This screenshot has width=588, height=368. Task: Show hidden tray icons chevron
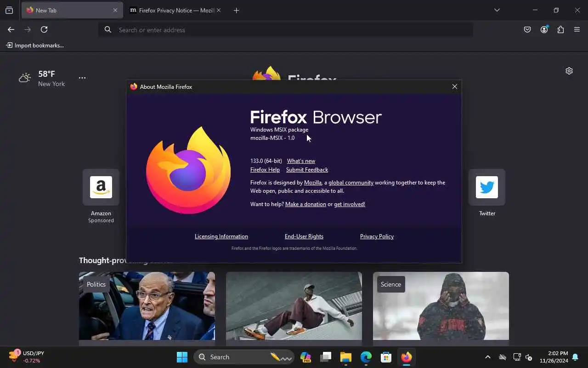click(488, 357)
